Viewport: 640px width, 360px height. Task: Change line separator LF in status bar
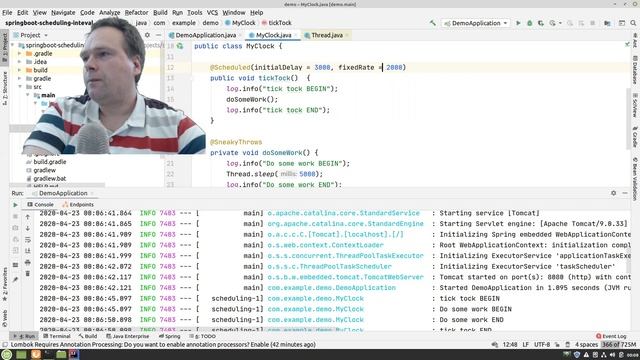[526, 345]
